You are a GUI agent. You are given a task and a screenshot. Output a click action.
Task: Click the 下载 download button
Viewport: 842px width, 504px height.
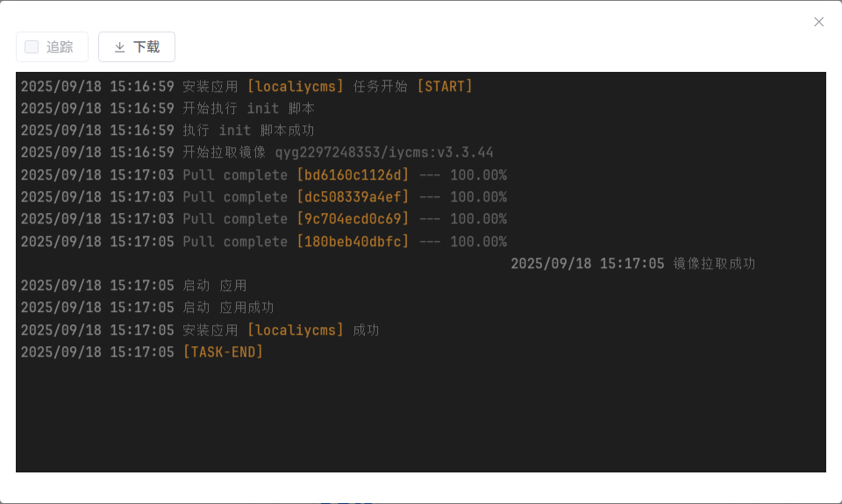click(137, 47)
